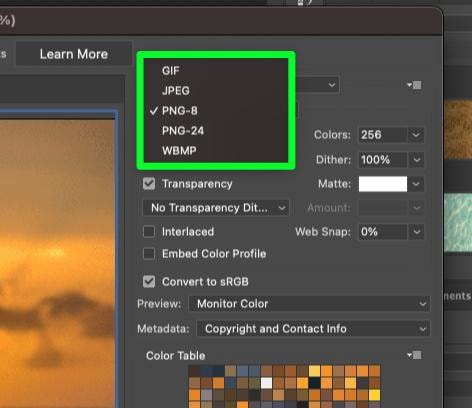The height and width of the screenshot is (408, 472).
Task: Open the Preview Monitor Color dropdown
Action: (309, 304)
